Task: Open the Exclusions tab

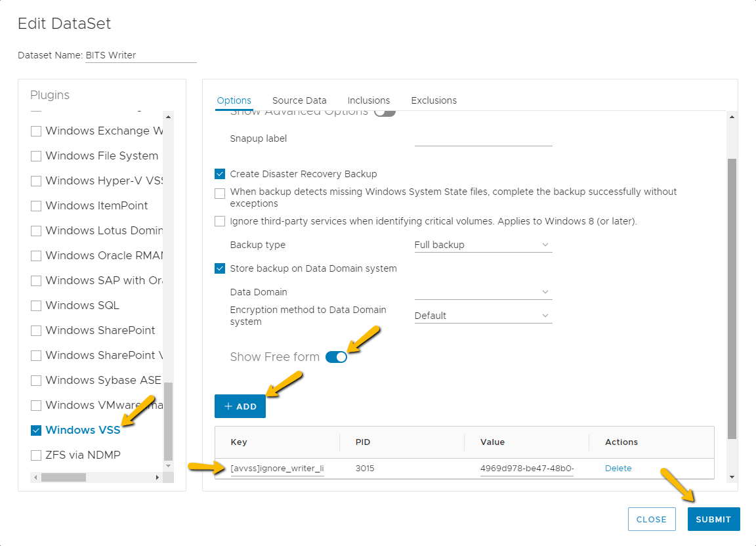Action: (x=434, y=100)
